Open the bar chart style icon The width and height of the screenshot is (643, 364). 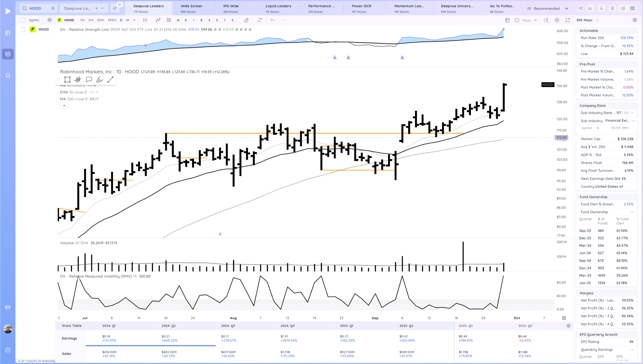click(145, 20)
